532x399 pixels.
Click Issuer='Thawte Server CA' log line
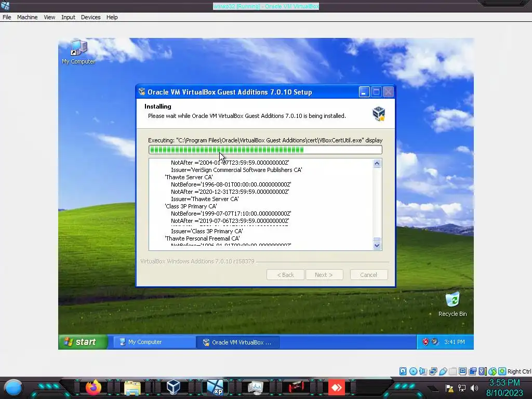coord(205,199)
